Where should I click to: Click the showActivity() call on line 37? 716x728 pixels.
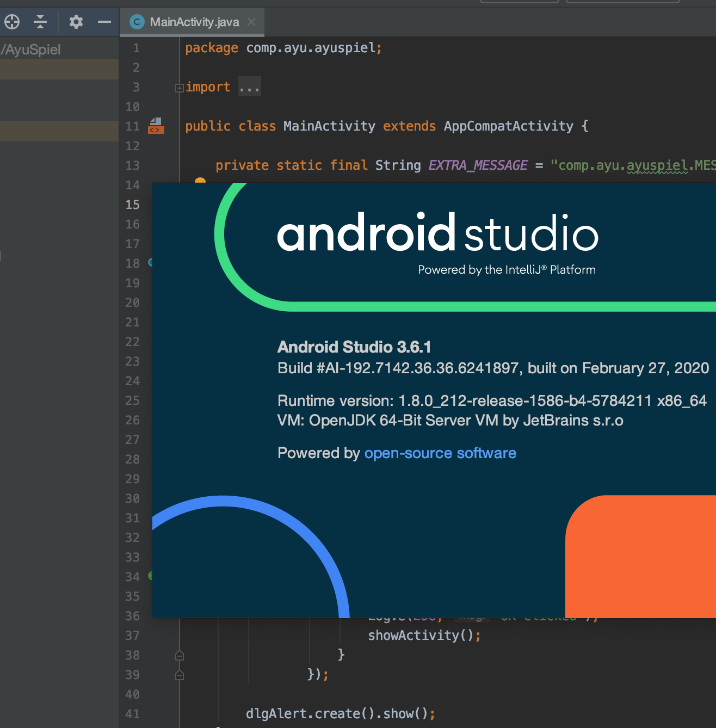[x=424, y=636]
